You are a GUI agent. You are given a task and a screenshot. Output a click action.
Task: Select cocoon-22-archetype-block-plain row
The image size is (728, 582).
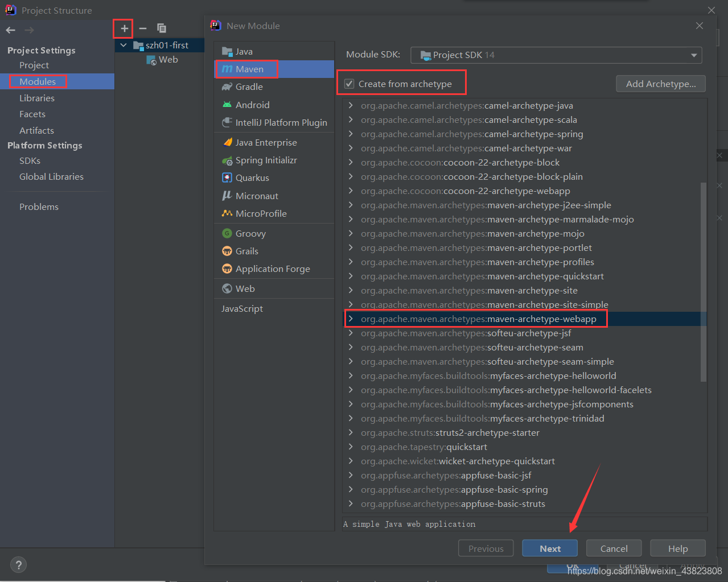pyautogui.click(x=524, y=176)
